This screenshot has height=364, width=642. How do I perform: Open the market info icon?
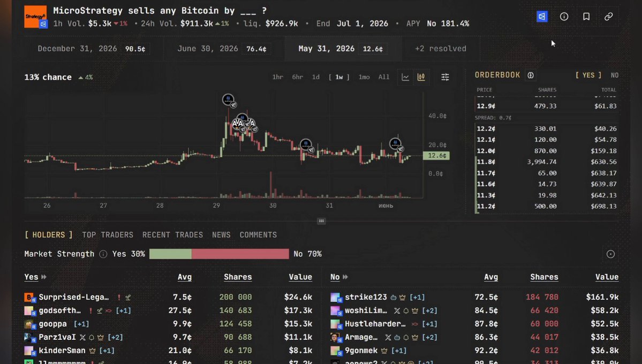tap(564, 17)
